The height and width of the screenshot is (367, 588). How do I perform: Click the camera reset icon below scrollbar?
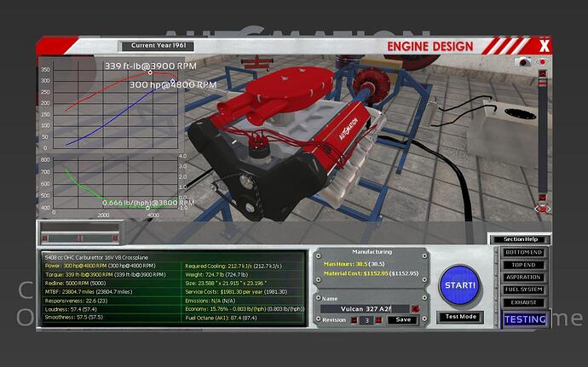[x=541, y=209]
